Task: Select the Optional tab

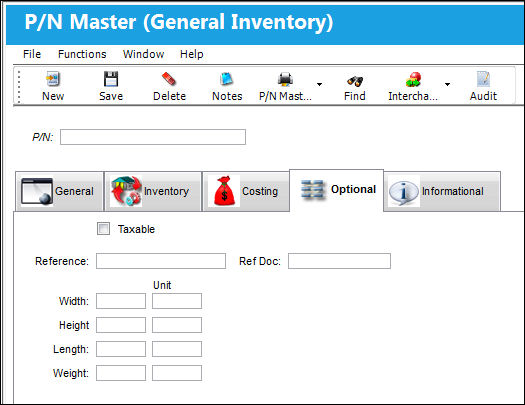Action: (x=336, y=190)
